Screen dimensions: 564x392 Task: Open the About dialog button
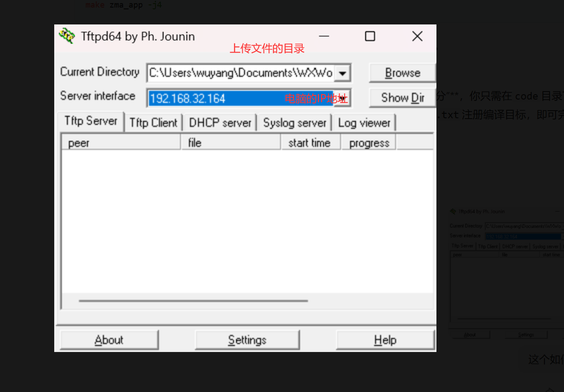point(109,340)
